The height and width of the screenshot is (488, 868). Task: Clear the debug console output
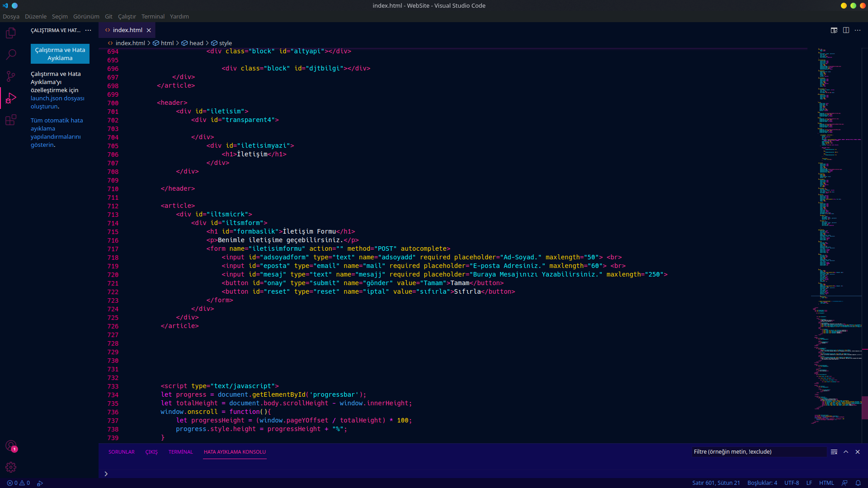click(x=834, y=452)
